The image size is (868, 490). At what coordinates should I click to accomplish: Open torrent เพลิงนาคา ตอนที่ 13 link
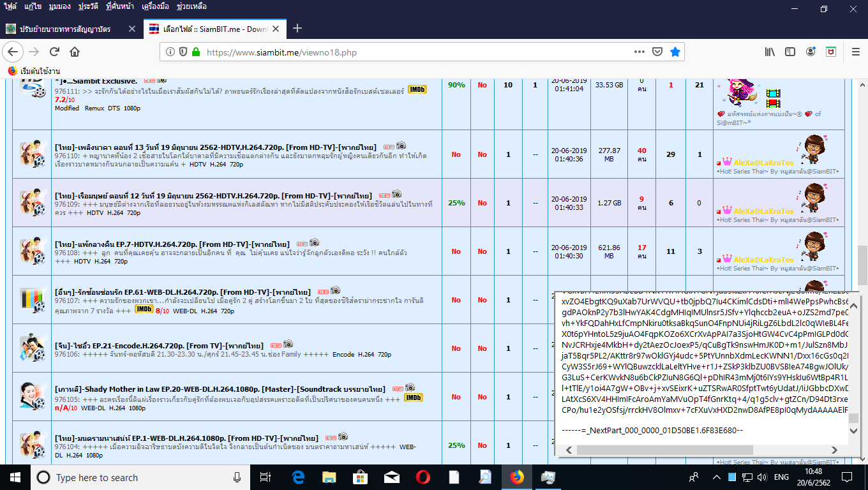[x=215, y=147]
